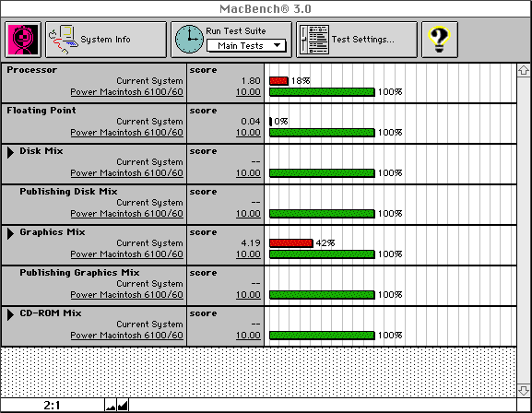Select the CD-ROM Mix test heading
The width and height of the screenshot is (532, 413).
coord(51,313)
